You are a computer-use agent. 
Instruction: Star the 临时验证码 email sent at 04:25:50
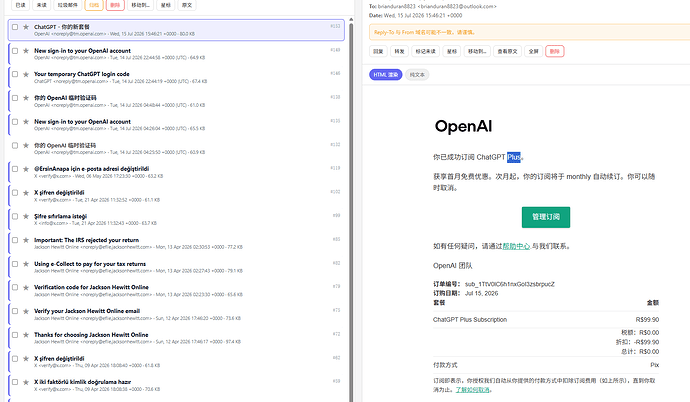tap(26, 145)
